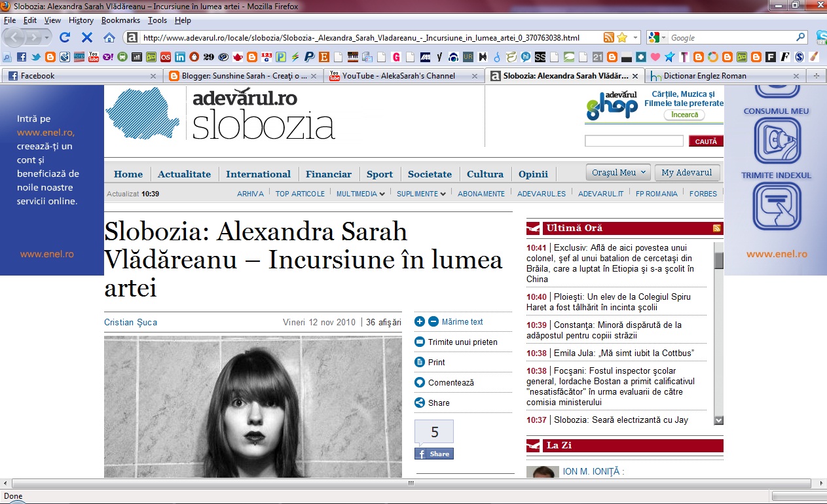Click the Print article icon
The image size is (827, 504).
[420, 362]
